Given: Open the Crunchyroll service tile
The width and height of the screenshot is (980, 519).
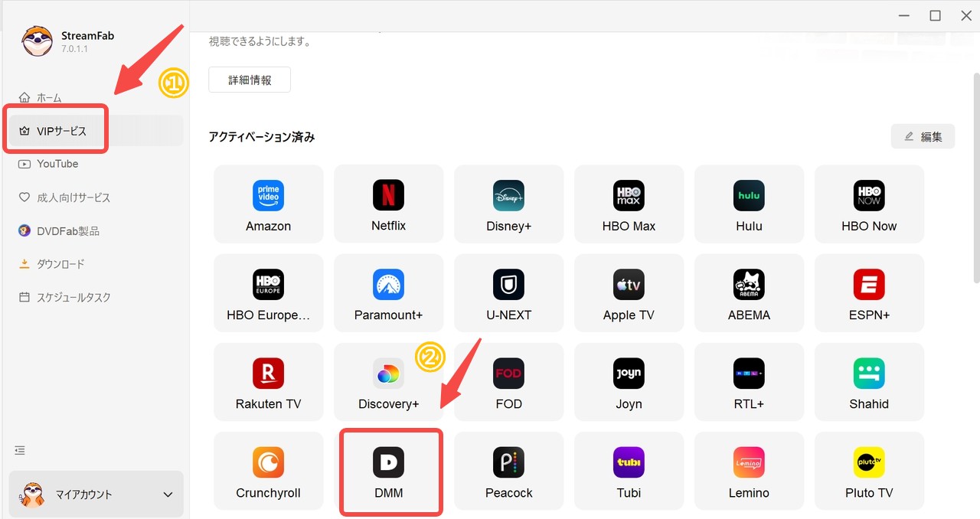Looking at the screenshot, I should (x=268, y=471).
